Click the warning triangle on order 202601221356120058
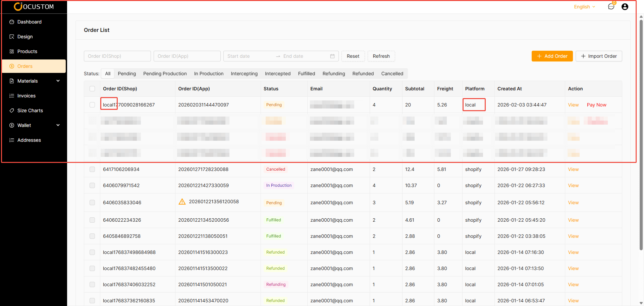The image size is (644, 306). [x=182, y=202]
